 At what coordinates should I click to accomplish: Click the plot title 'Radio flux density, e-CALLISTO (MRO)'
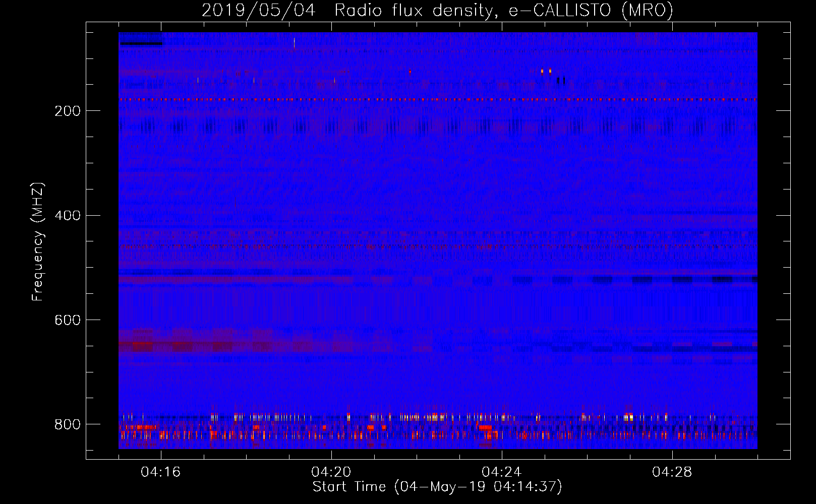pos(503,10)
